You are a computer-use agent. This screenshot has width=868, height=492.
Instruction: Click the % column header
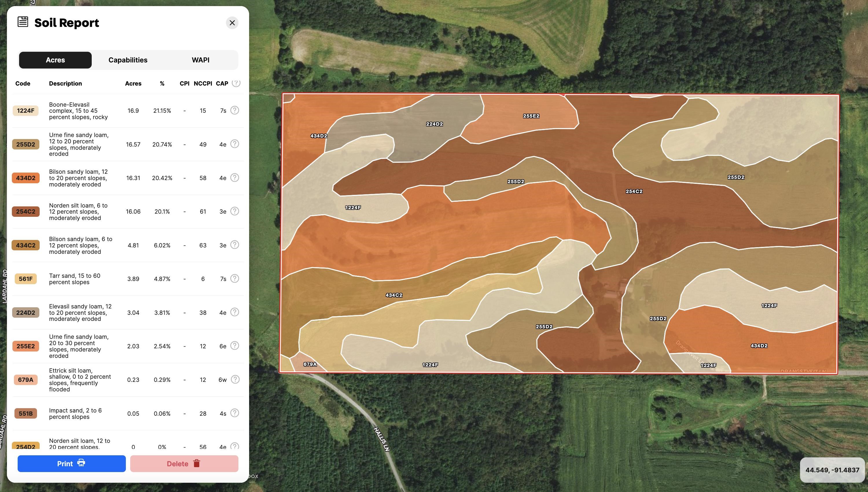(162, 84)
